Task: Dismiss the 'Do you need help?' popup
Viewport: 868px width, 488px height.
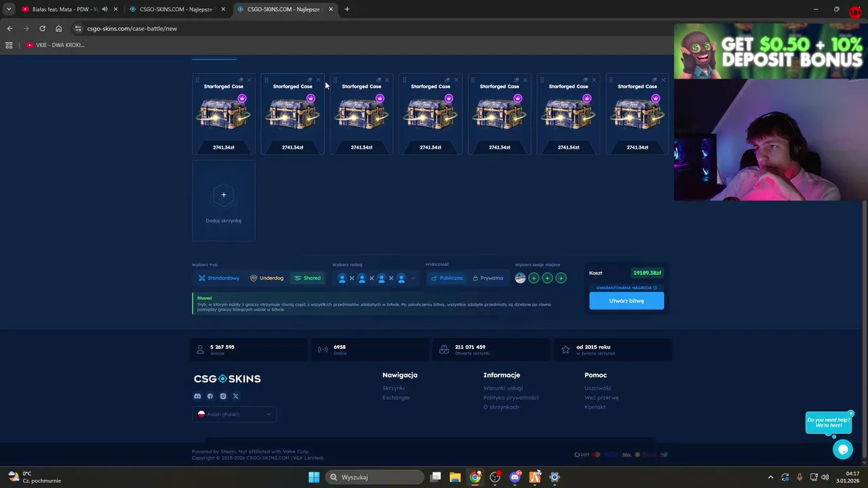Action: coord(850,413)
